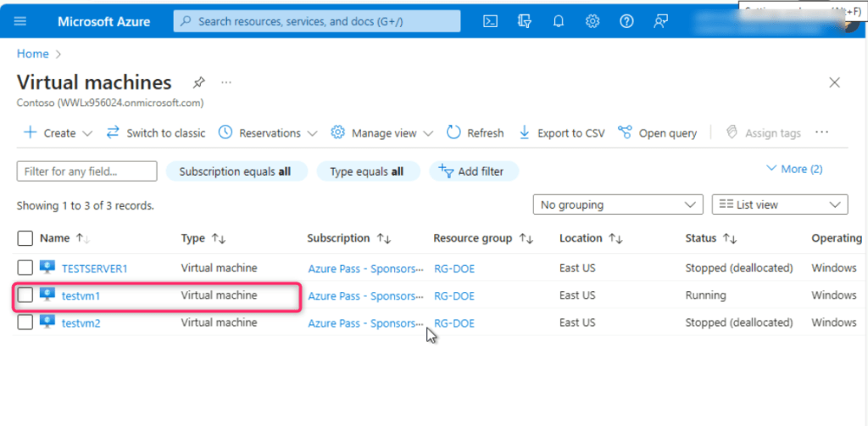The image size is (868, 426).
Task: Expand the No grouping dropdown
Action: (617, 205)
